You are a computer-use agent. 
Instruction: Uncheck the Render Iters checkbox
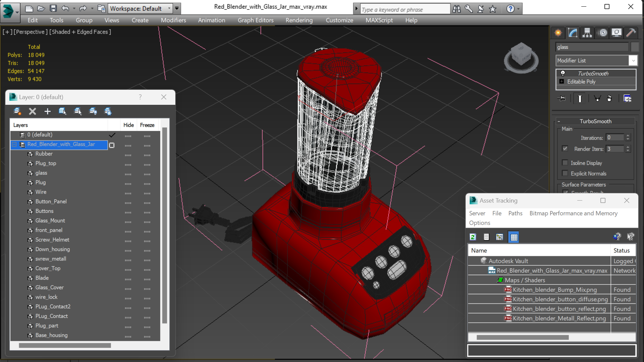click(x=565, y=149)
